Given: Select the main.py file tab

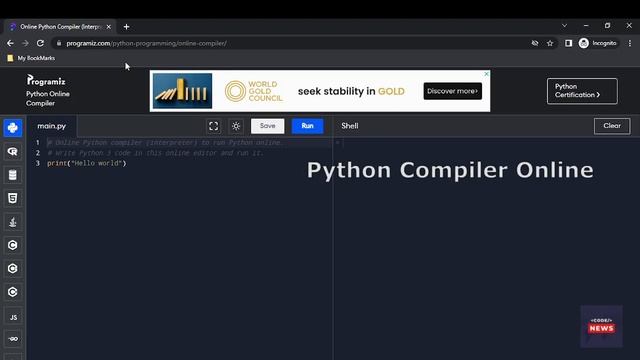Looking at the screenshot, I should click(52, 126).
